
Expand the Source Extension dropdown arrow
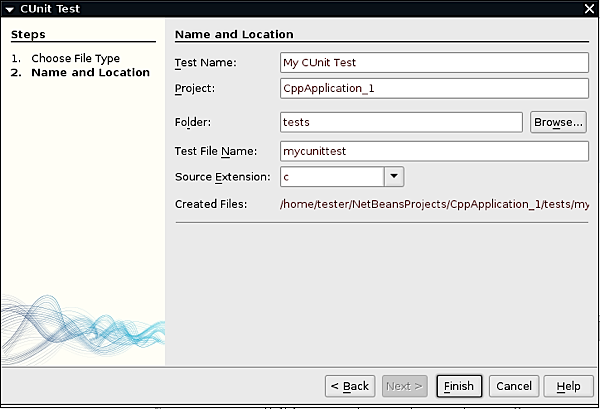pyautogui.click(x=393, y=176)
